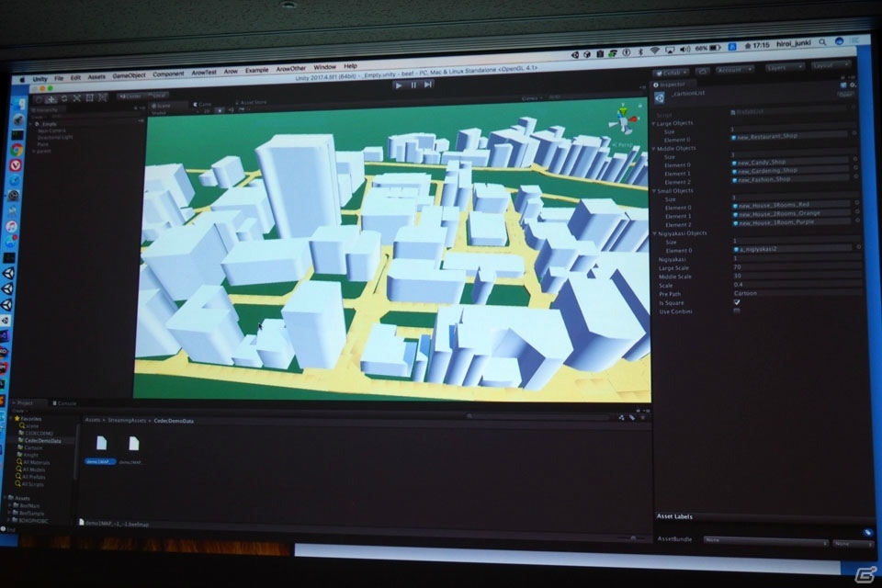Screen dimensions: 882x588
Task: Click iTunes music icon in the Dock
Action: [11, 227]
